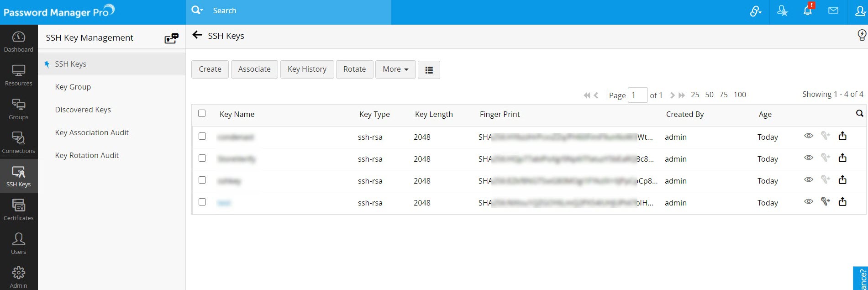Select SSH Keys module in the dark sidebar

(18, 176)
